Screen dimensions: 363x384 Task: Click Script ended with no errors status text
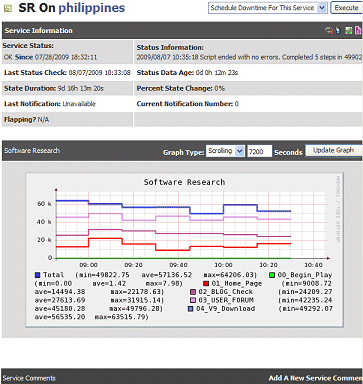coord(249,57)
